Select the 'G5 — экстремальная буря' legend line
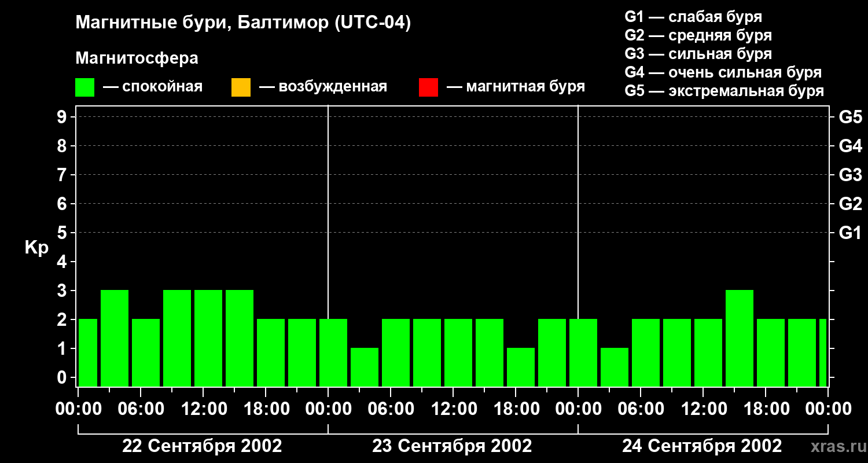The height and width of the screenshot is (463, 868). click(724, 91)
